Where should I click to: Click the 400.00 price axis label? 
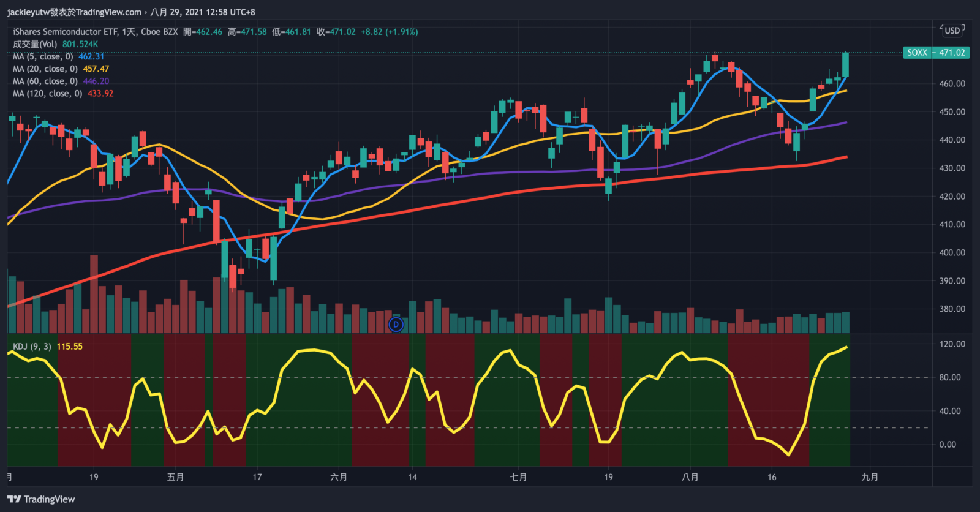[952, 252]
